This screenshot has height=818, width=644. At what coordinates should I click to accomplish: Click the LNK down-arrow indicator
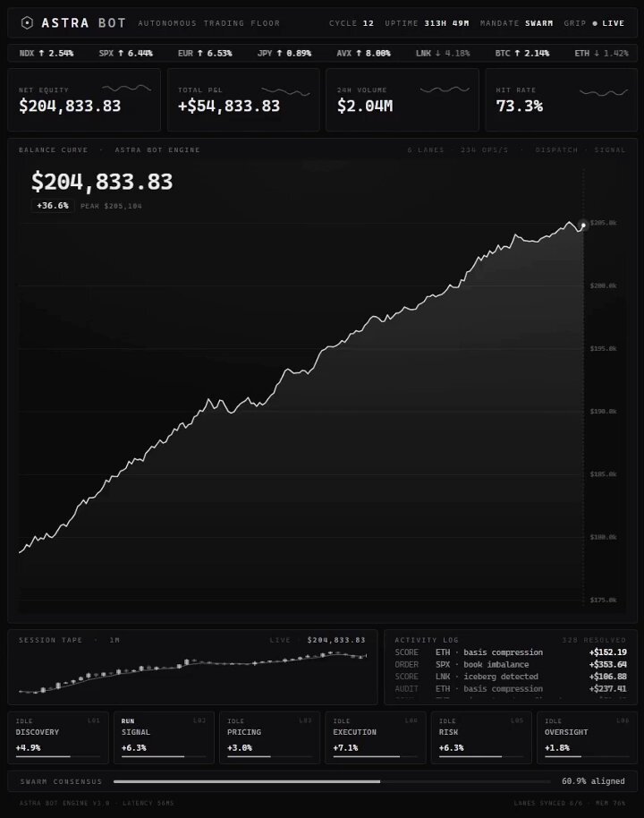438,53
